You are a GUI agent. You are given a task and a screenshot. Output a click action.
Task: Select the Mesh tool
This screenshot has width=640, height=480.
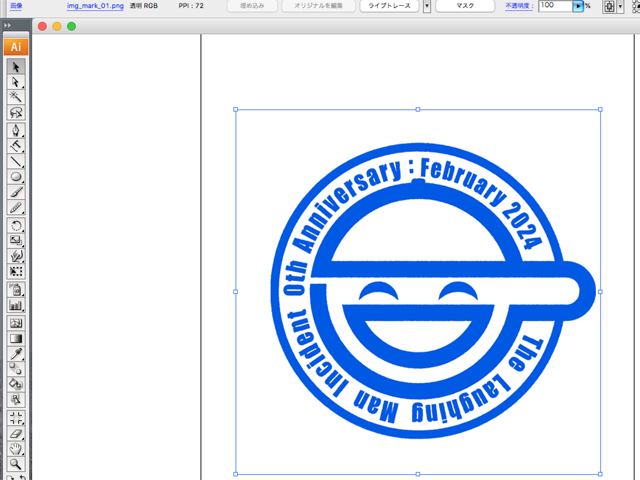tap(16, 323)
